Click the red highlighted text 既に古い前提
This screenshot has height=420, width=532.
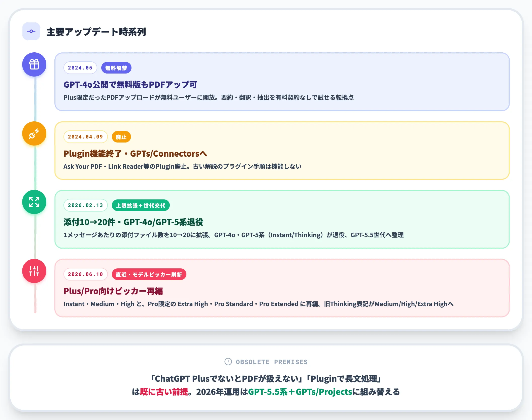pyautogui.click(x=164, y=392)
